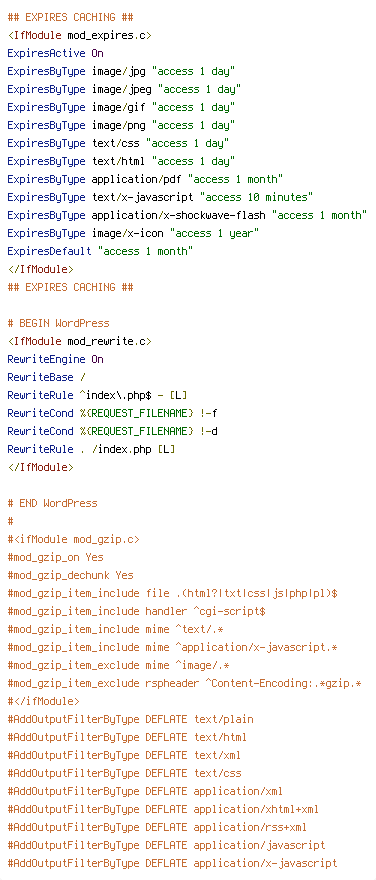Click the DEFLATE text/plain comment line
376x880 pixels.
pos(130,719)
